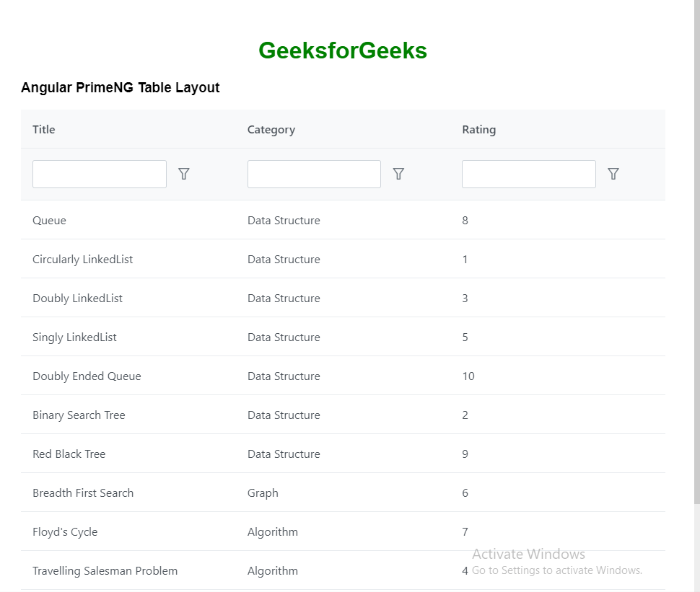700x592 pixels.
Task: Select the Doubly Ended Queue row
Action: coord(87,376)
